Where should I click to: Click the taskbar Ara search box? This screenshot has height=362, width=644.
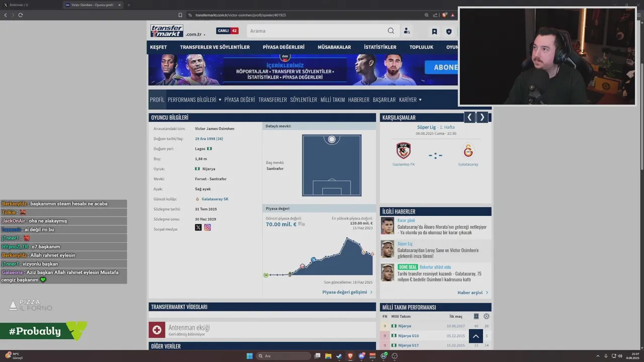click(284, 356)
